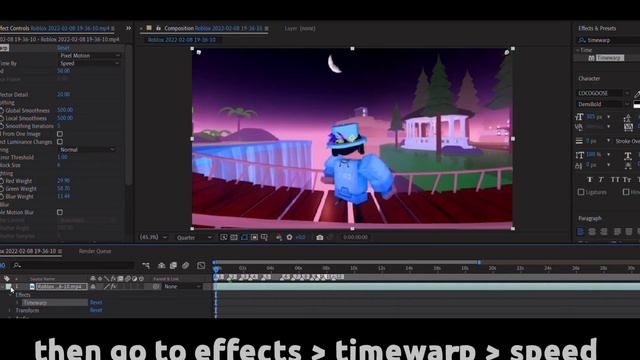Toggle the From One Image checkbox
The image size is (640, 360).
pos(60,134)
